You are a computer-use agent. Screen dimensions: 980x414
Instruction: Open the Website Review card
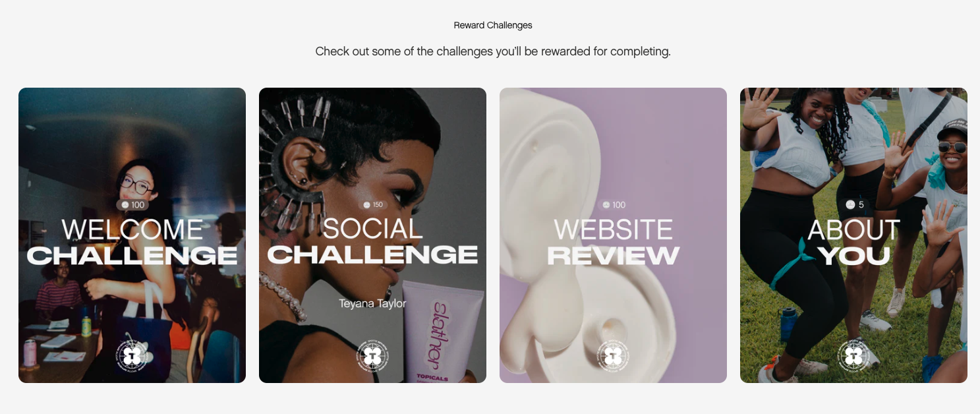(x=613, y=235)
